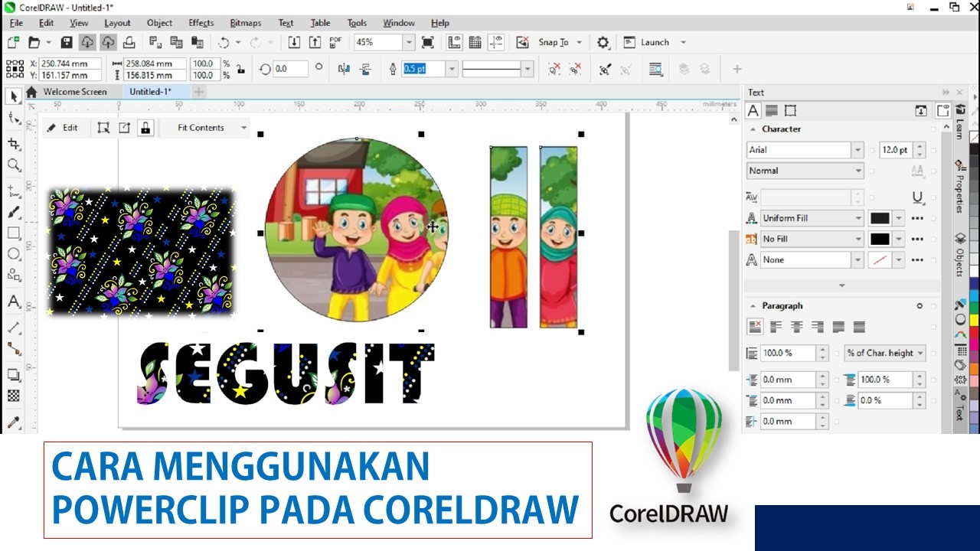Open the line style dropdown

click(x=528, y=69)
